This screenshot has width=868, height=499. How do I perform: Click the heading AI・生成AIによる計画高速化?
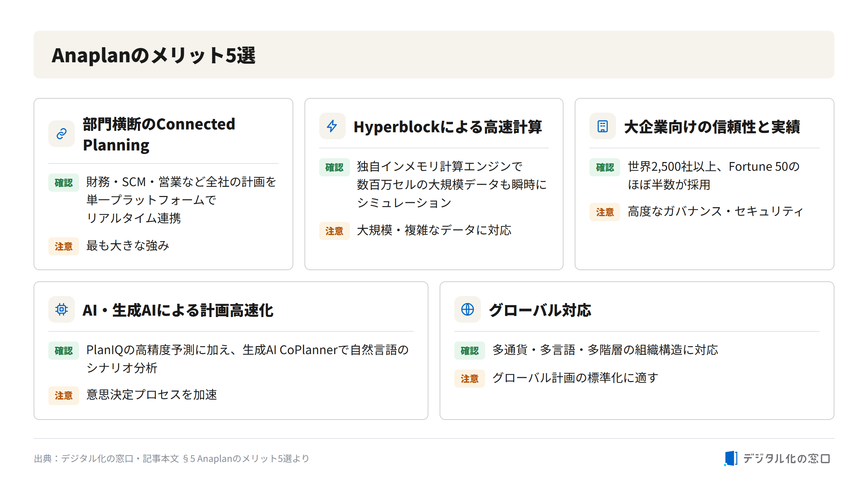click(178, 310)
